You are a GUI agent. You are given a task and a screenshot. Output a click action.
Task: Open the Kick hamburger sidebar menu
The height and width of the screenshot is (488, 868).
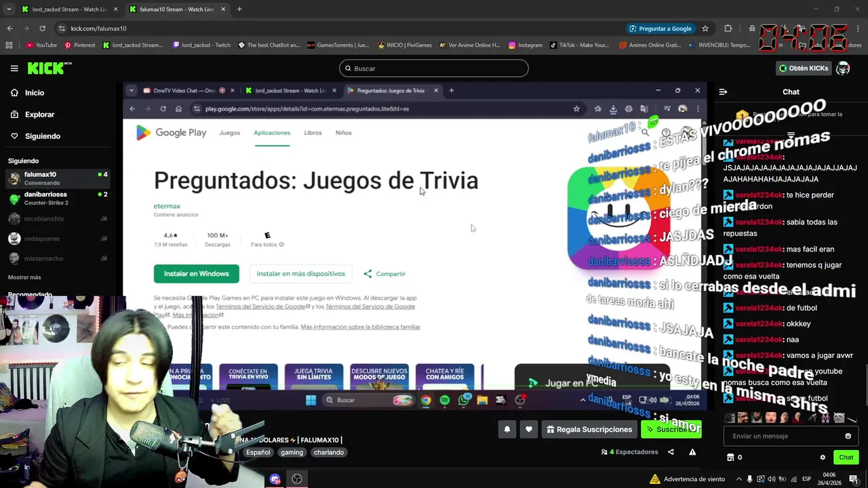14,68
